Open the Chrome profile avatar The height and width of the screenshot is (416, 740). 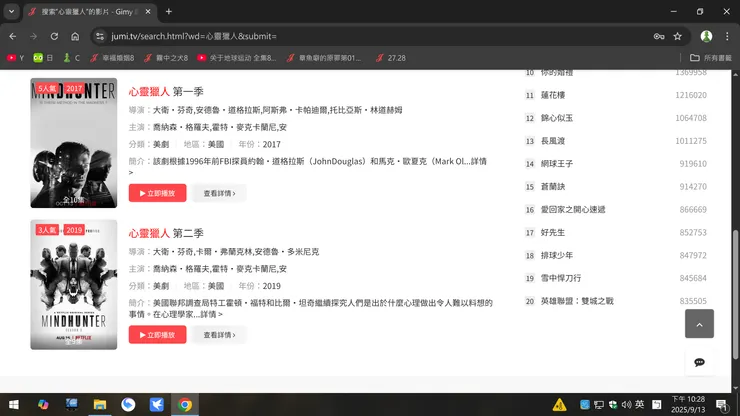point(706,36)
